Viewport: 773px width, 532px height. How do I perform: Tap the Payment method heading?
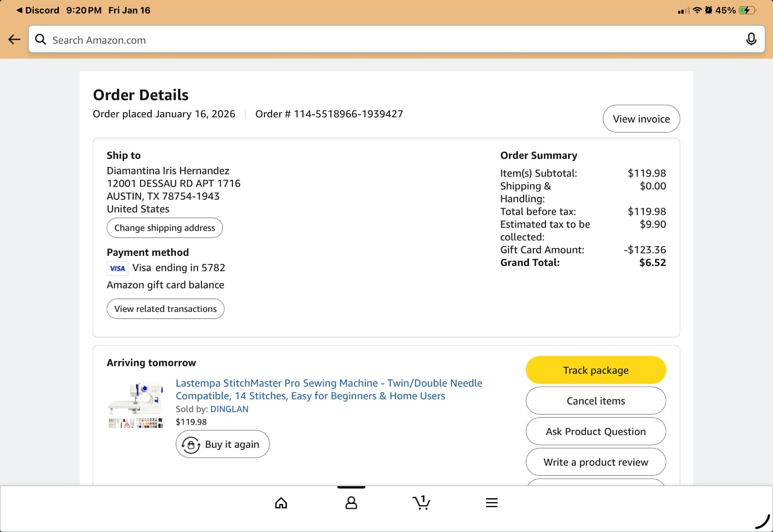pos(148,252)
